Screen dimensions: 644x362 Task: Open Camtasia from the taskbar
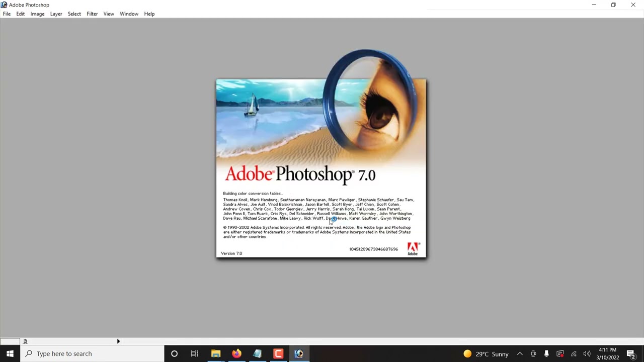click(278, 353)
